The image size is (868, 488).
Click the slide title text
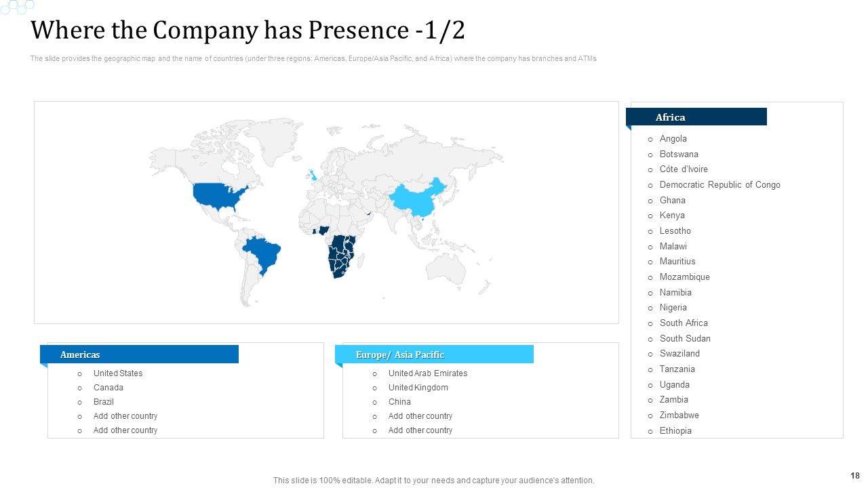click(x=248, y=31)
